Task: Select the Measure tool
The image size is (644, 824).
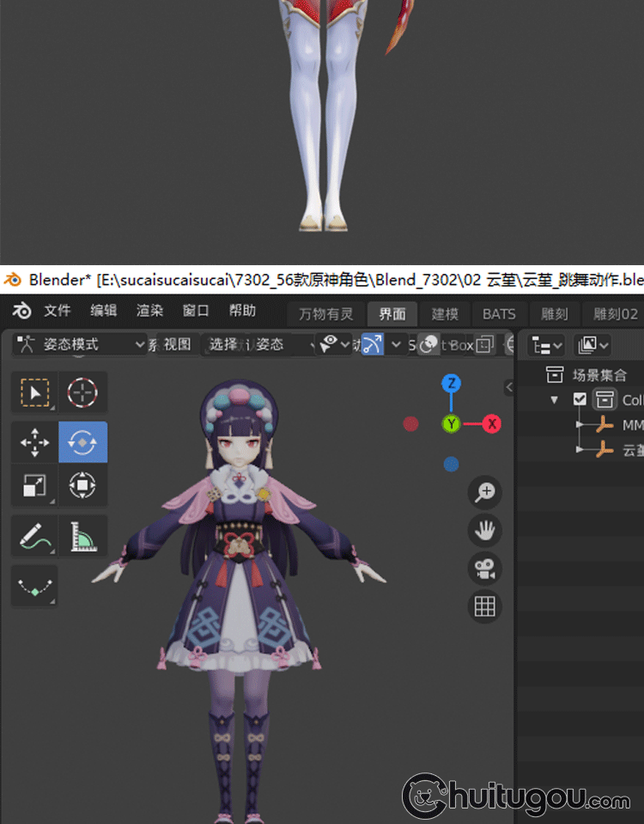Action: click(x=82, y=536)
